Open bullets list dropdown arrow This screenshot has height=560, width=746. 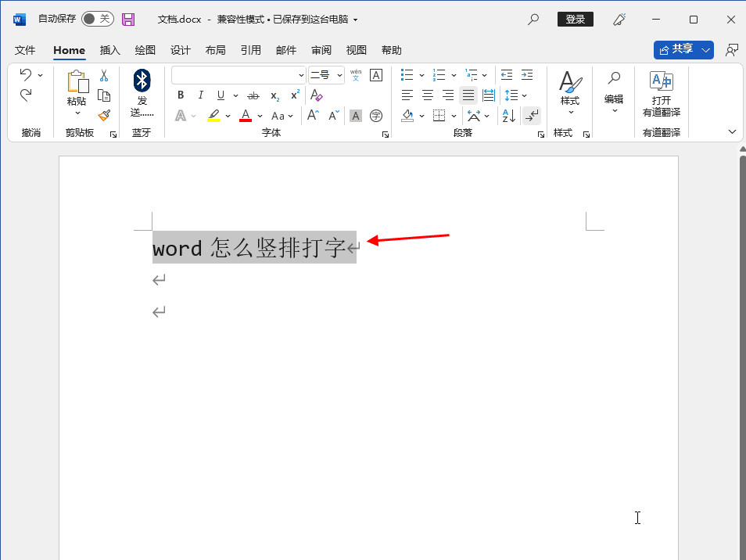tap(421, 75)
